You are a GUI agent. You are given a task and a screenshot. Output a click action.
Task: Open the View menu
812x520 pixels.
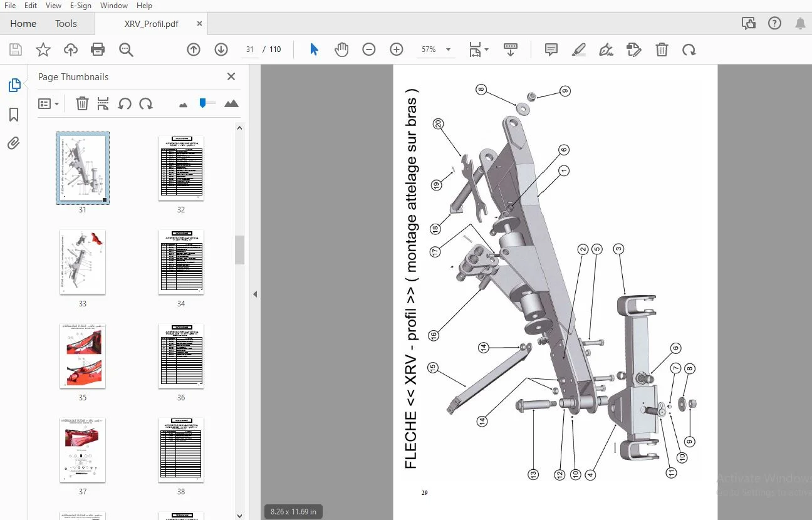point(54,6)
